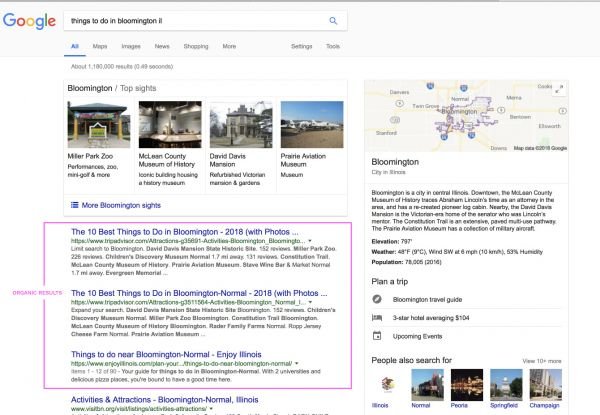
Task: Click the Weather details line
Action: click(x=457, y=252)
